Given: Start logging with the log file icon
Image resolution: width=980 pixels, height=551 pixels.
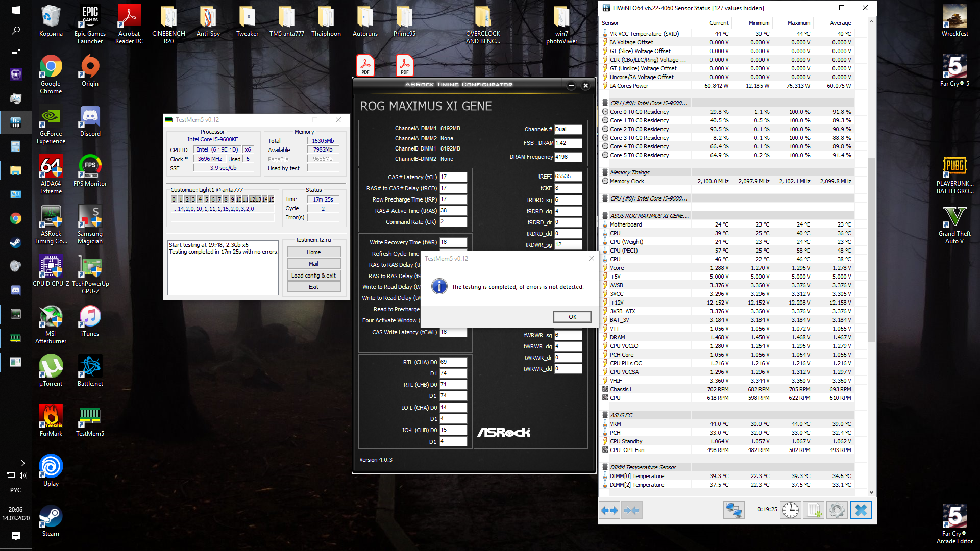Looking at the screenshot, I should (814, 510).
